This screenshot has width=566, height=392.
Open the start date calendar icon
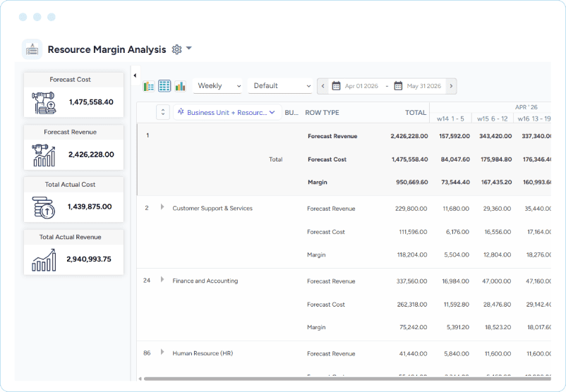pyautogui.click(x=336, y=86)
